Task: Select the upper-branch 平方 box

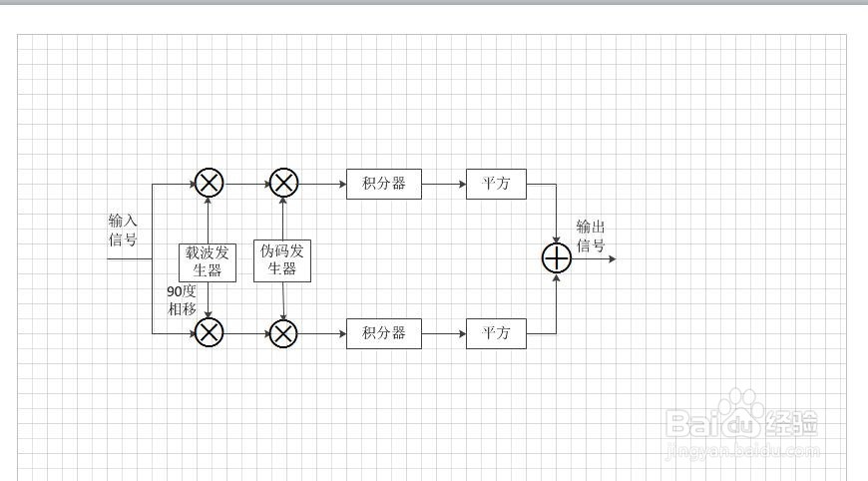Action: point(496,184)
